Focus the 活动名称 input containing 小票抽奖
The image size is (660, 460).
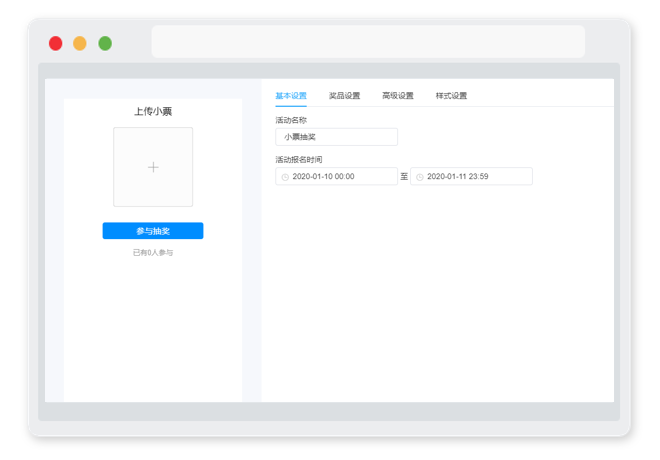[336, 137]
